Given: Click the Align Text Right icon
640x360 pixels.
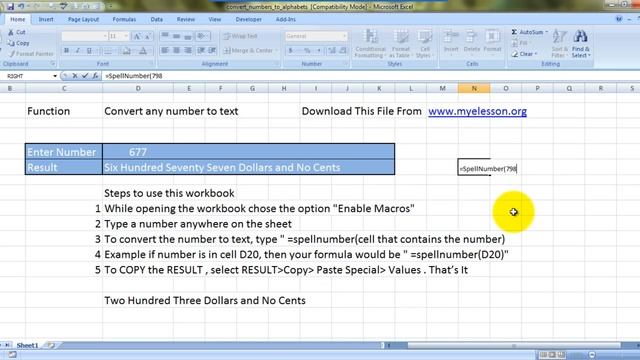Looking at the screenshot, I should 188,50.
